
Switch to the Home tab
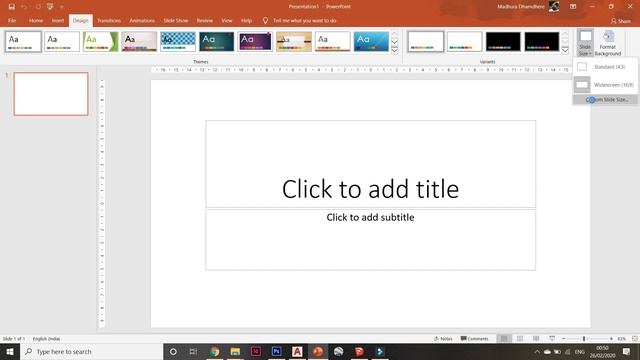coord(36,20)
